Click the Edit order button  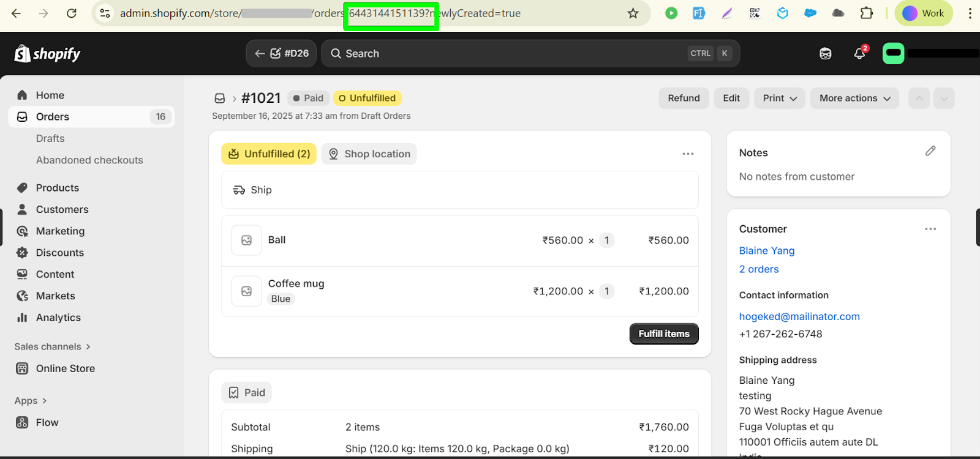731,98
